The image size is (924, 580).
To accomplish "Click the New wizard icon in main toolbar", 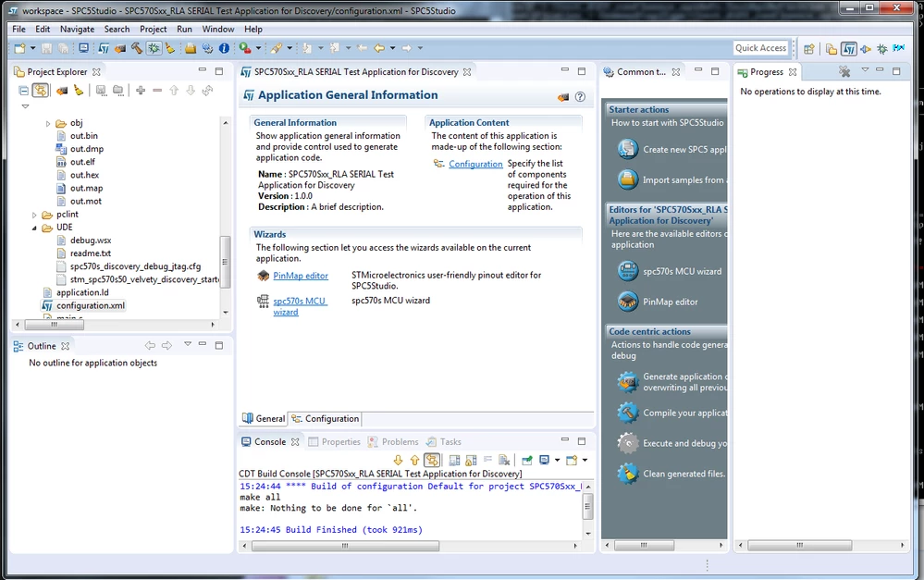I will click(x=19, y=48).
